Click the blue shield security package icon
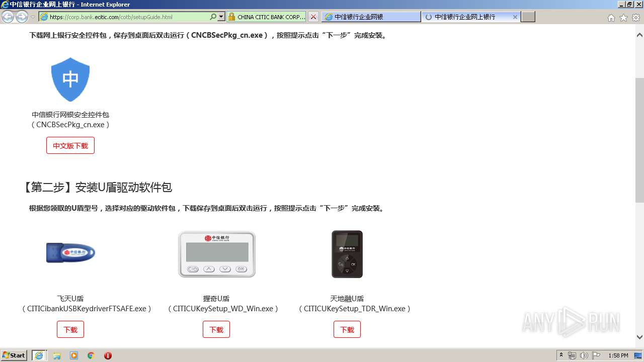The image size is (644, 362). pyautogui.click(x=70, y=79)
